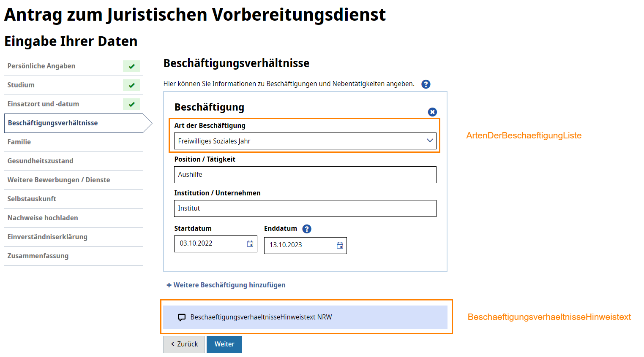
Task: Click Weitere Beschäftigung hinzufügen link
Action: (226, 285)
